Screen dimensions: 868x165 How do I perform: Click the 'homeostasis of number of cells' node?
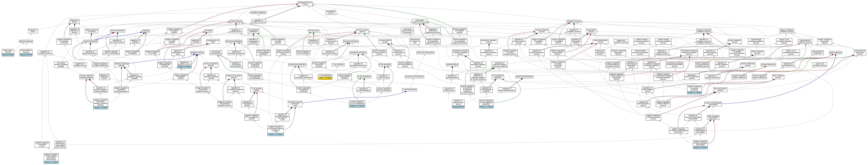(415, 41)
